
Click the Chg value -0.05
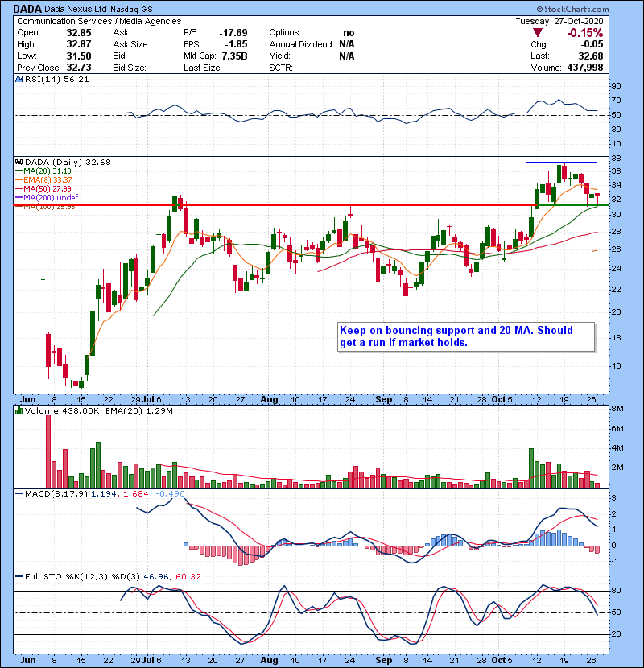click(x=592, y=44)
